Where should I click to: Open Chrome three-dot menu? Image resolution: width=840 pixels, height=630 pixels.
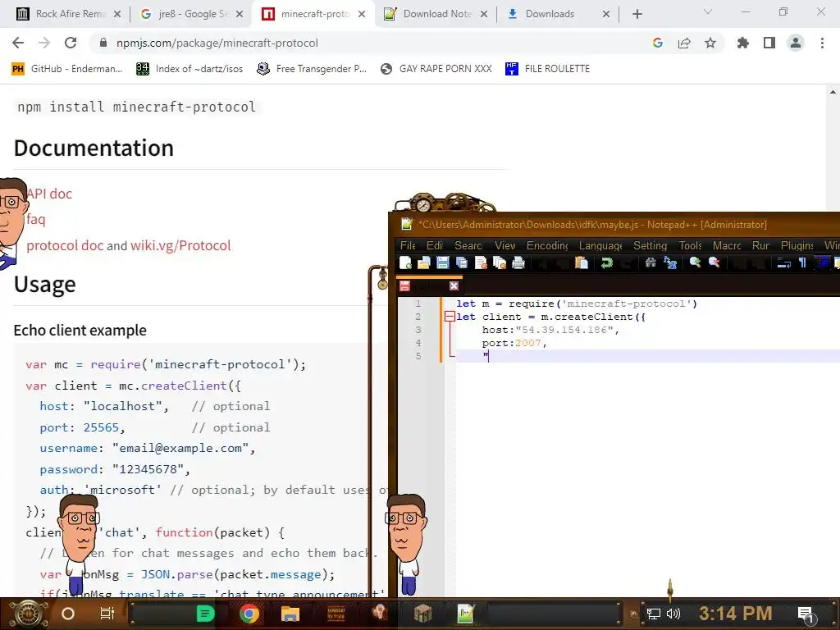coord(822,43)
